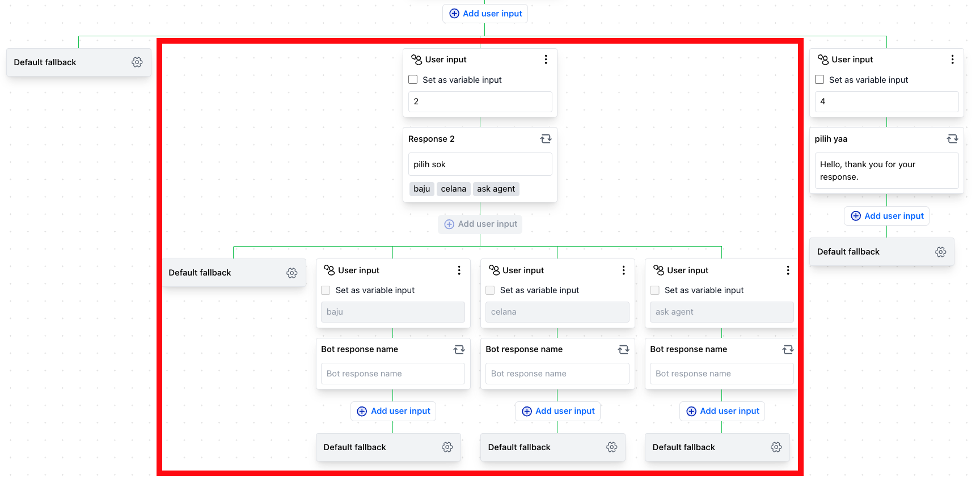Open the three-dot menu of the celana User input card

(x=623, y=270)
